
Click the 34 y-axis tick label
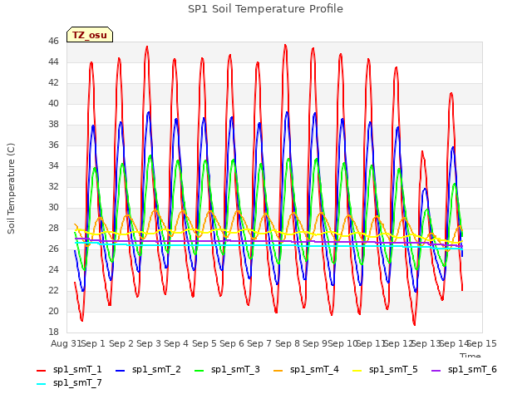(53, 165)
